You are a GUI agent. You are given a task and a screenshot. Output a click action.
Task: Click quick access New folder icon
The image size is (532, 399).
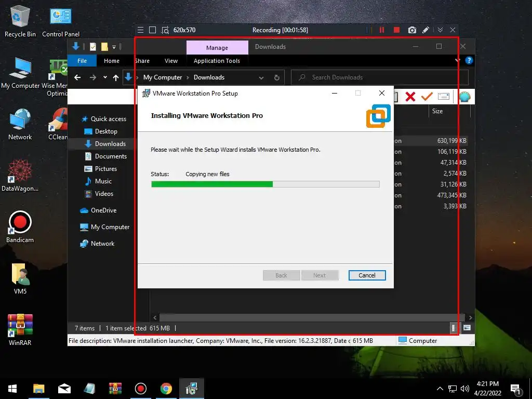click(x=104, y=46)
